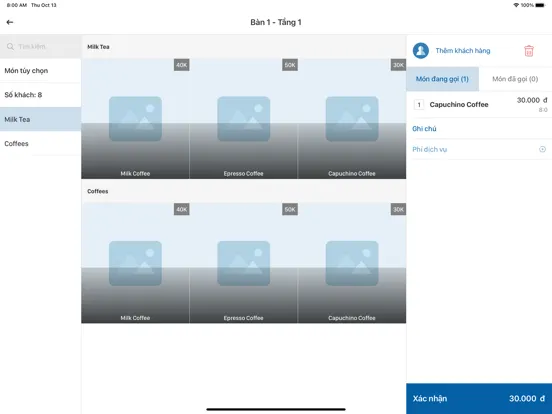Change quantity box for Capuchino Coffee

tap(419, 105)
